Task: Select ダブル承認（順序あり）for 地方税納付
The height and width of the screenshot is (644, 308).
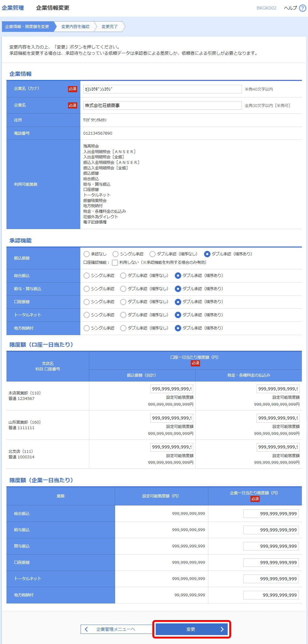Action: click(x=178, y=328)
